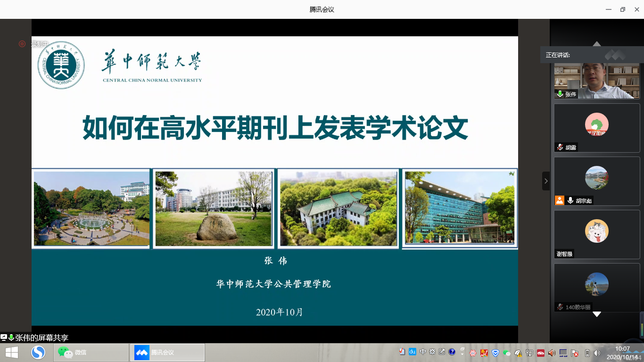644x362 pixels.
Task: Click the orange host icon beside 胡宗彪
Action: tap(560, 200)
